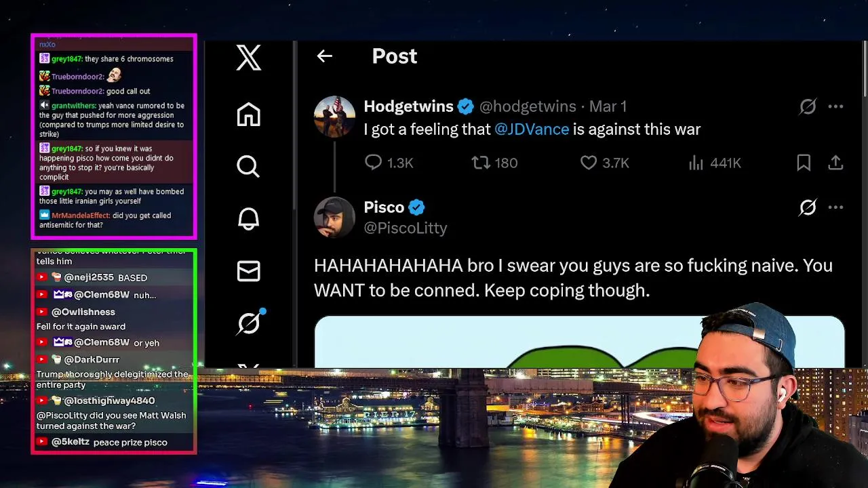Image resolution: width=868 pixels, height=488 pixels.
Task: Open the Notifications bell icon
Action: 248,219
